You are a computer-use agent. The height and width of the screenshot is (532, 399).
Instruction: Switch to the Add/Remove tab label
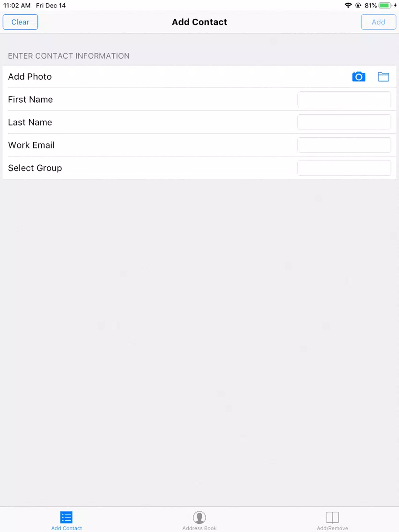[332, 528]
